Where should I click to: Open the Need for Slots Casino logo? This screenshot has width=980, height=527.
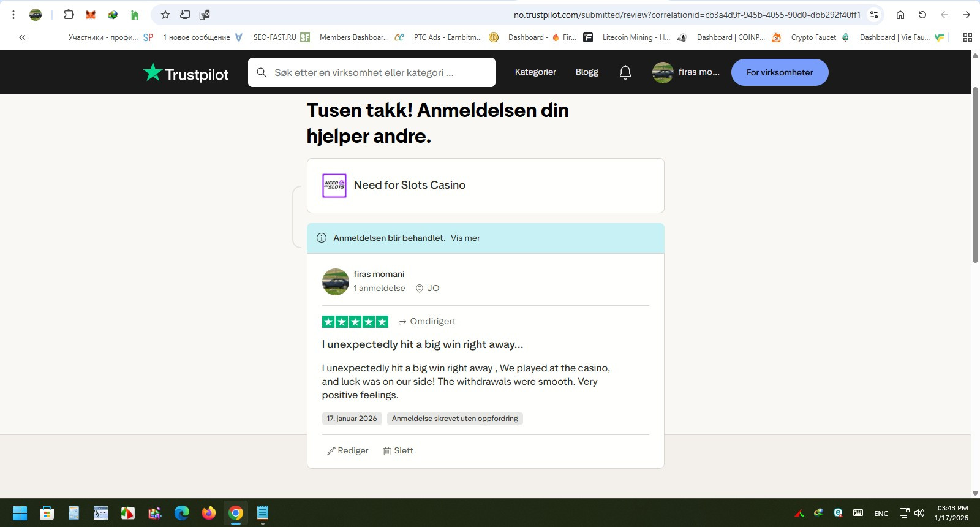334,186
